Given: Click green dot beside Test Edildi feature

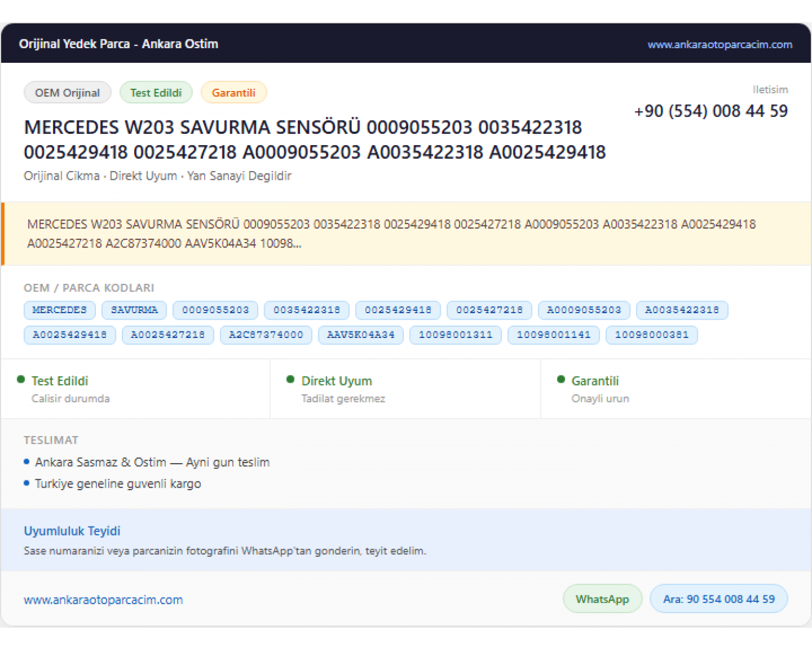Looking at the screenshot, I should [21, 380].
